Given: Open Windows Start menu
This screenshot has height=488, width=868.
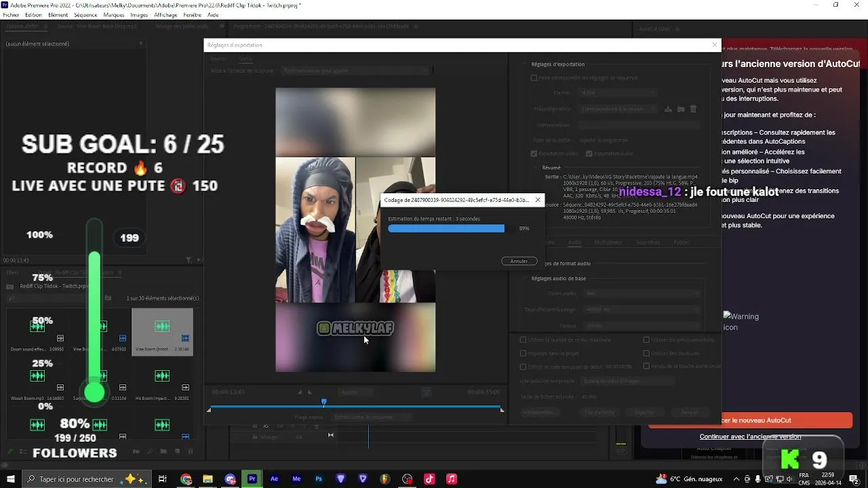Looking at the screenshot, I should coord(11,479).
